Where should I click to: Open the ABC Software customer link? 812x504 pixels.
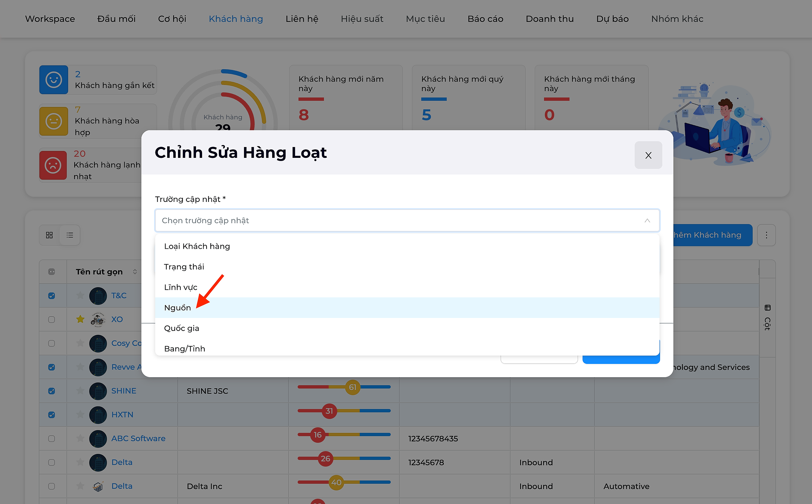(x=138, y=438)
